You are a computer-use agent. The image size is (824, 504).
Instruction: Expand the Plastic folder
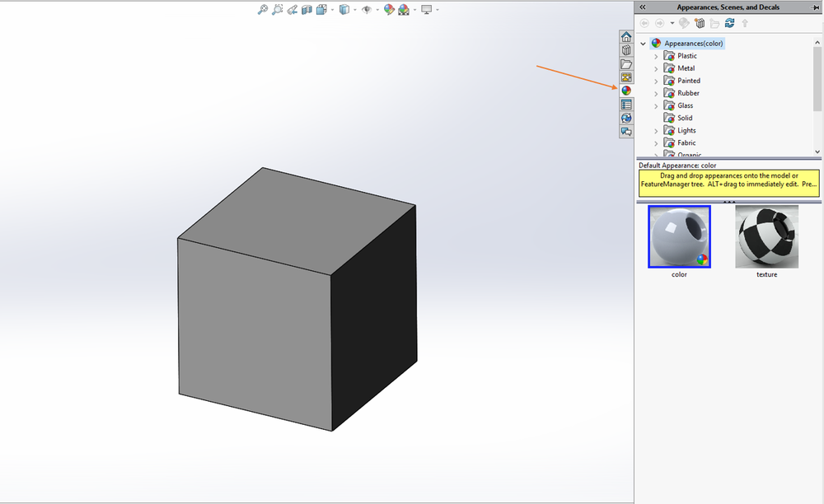(x=656, y=56)
